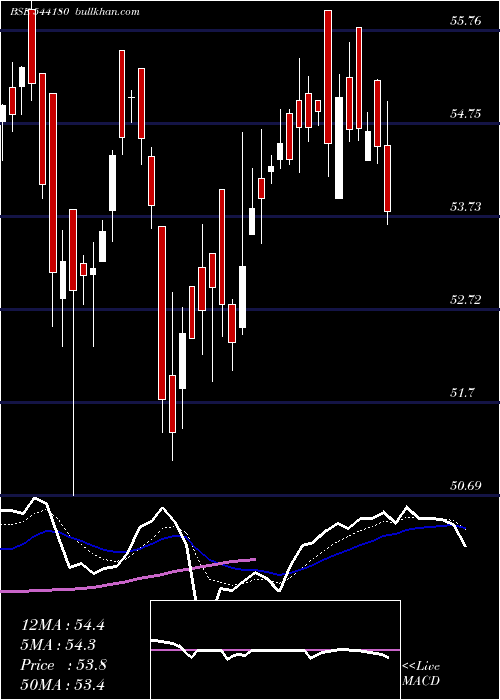500x700 pixels.
Task: Click inside the MACD inset chart
Action: point(275,650)
